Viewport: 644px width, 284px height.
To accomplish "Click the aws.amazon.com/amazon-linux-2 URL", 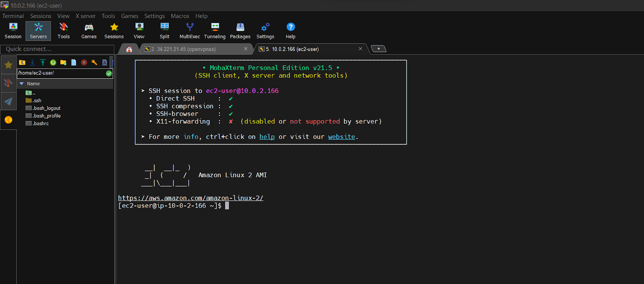I will (190, 198).
